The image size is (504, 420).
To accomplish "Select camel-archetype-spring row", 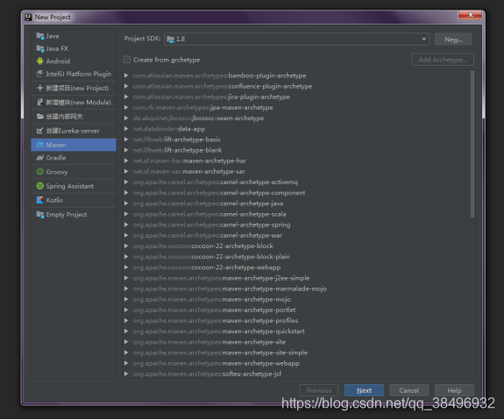I will (295, 224).
